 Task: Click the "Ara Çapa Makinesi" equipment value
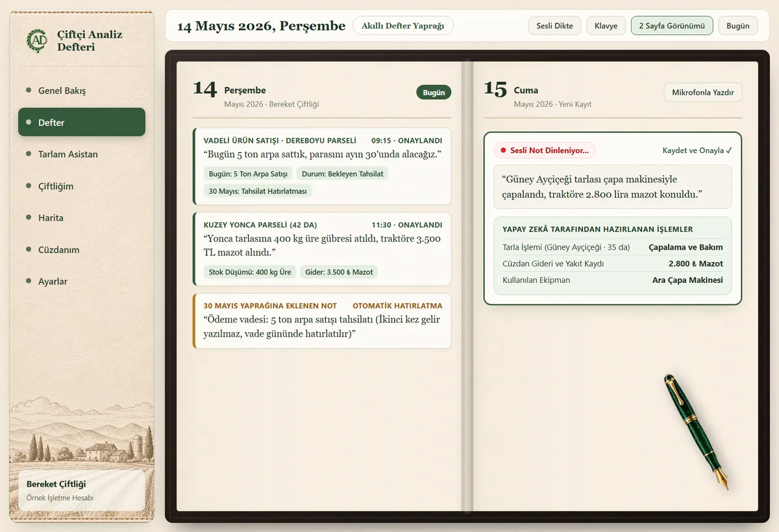[687, 280]
